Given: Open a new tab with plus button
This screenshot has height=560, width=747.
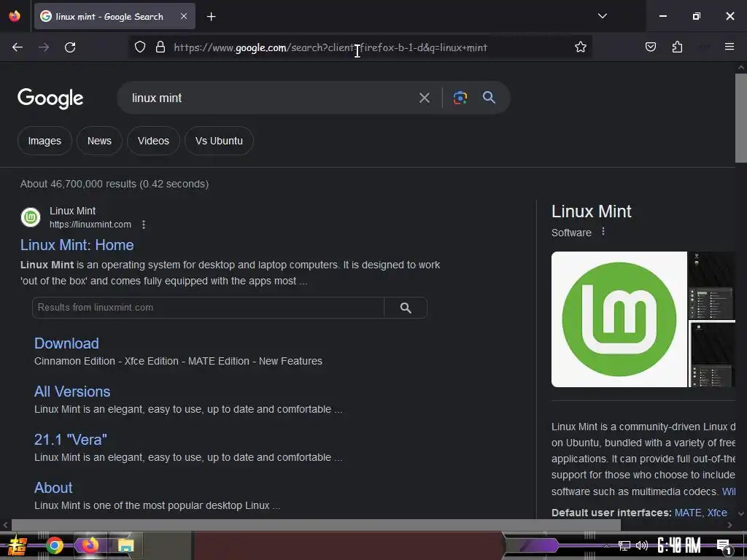Looking at the screenshot, I should 211,17.
